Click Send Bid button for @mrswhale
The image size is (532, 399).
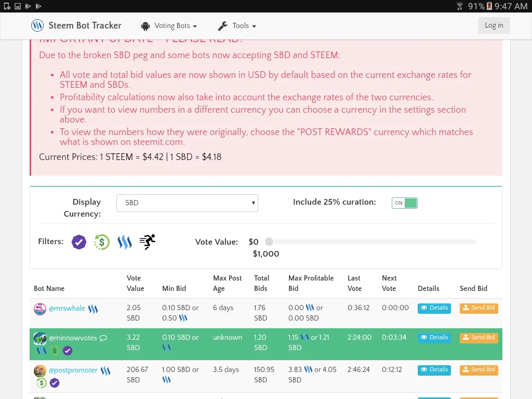point(478,308)
